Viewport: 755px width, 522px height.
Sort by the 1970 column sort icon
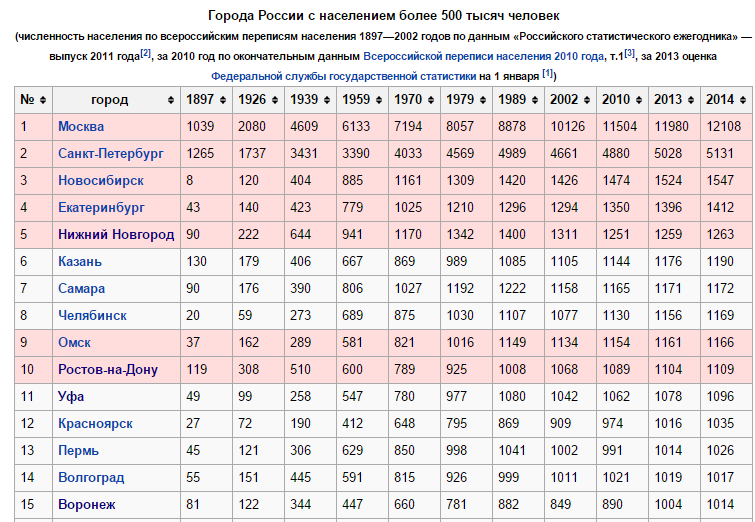pos(429,100)
